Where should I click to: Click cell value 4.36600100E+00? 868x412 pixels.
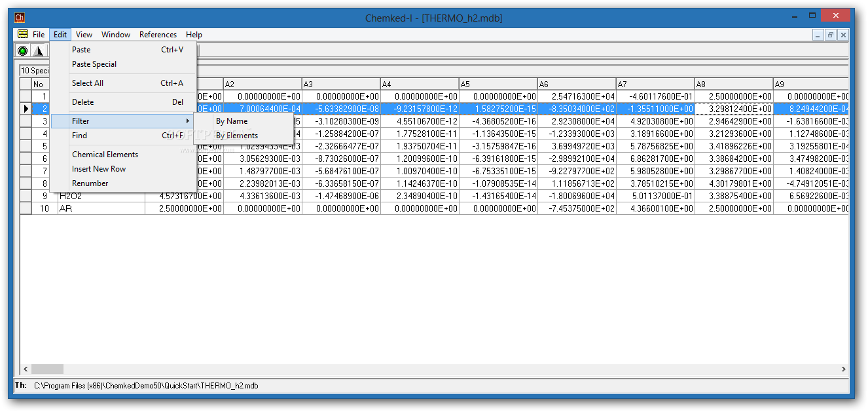coord(655,208)
